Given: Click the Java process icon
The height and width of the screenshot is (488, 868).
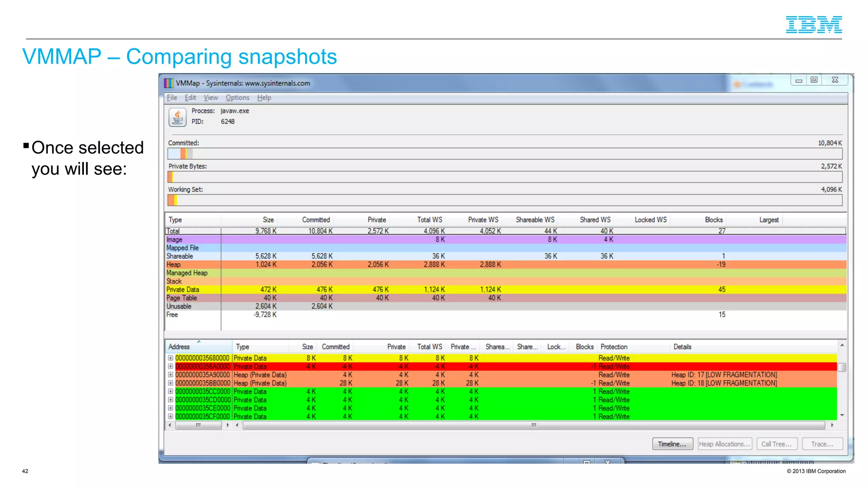Looking at the screenshot, I should point(178,117).
